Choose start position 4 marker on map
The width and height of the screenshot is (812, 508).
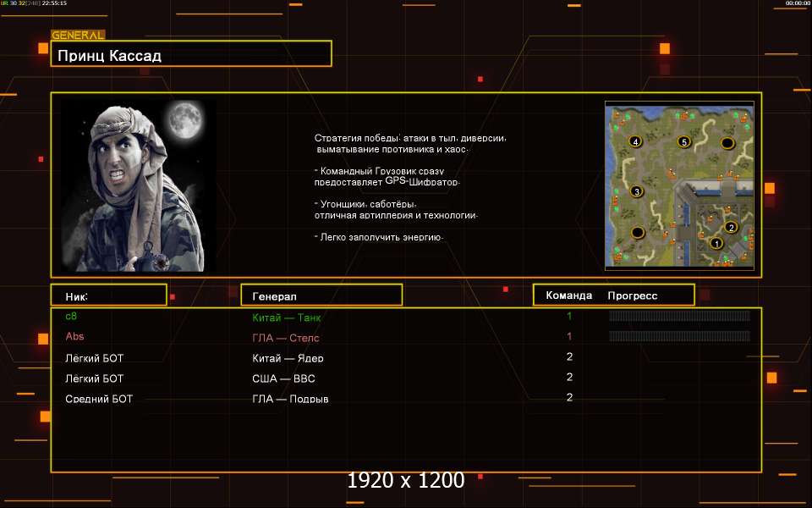pos(635,141)
